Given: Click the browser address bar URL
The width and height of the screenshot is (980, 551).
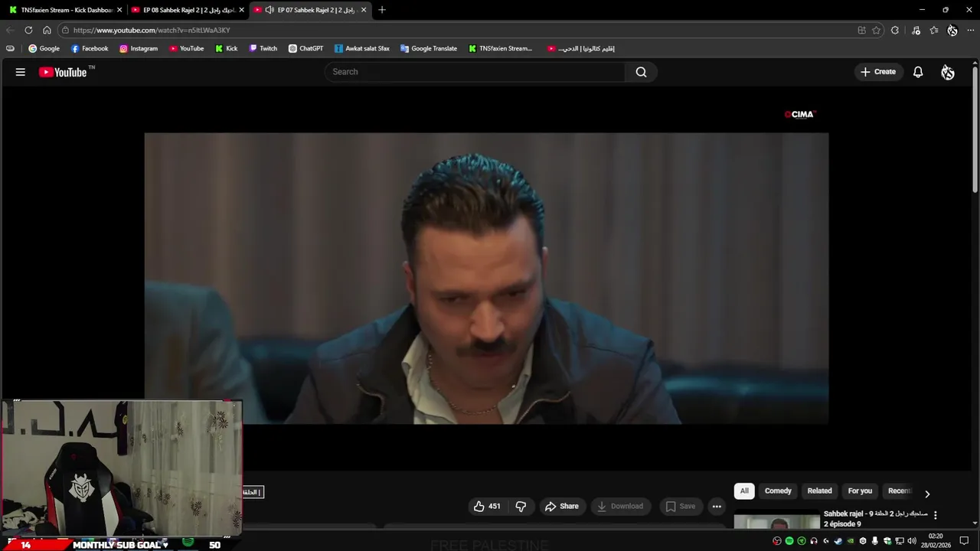Looking at the screenshot, I should (x=152, y=30).
